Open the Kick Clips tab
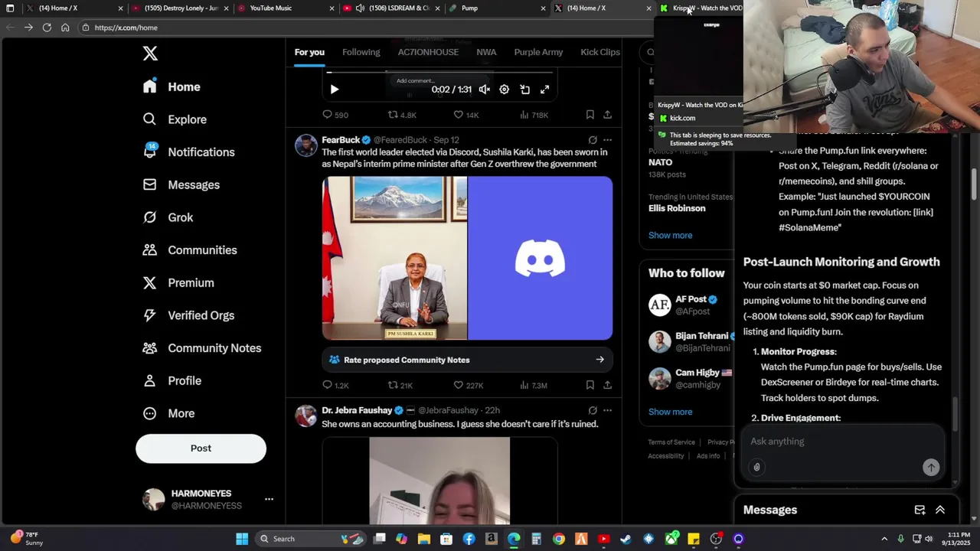 point(600,52)
